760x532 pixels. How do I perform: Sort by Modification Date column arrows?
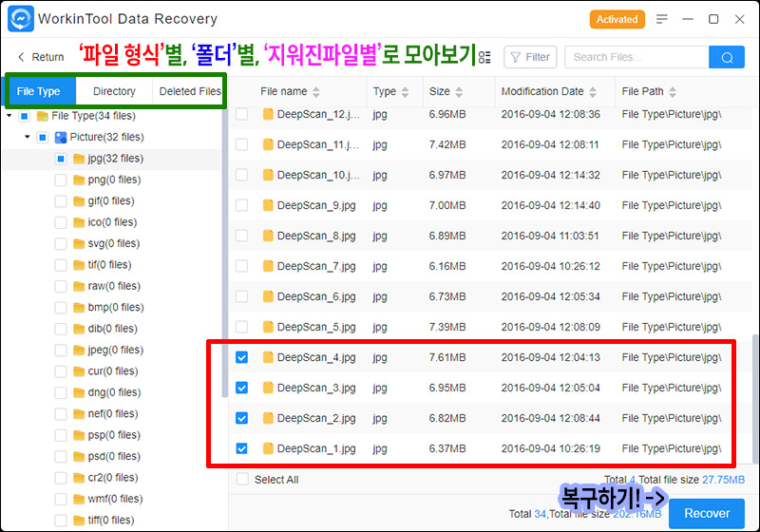(x=593, y=91)
